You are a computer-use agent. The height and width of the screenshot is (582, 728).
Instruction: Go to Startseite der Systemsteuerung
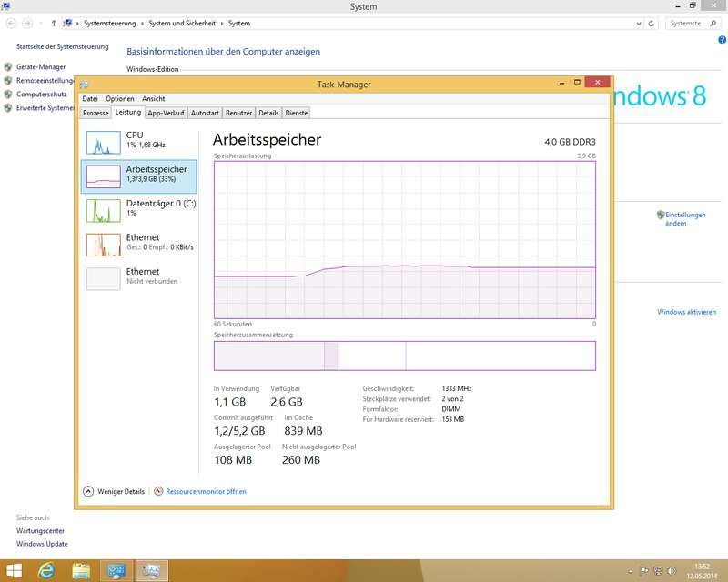[62, 46]
